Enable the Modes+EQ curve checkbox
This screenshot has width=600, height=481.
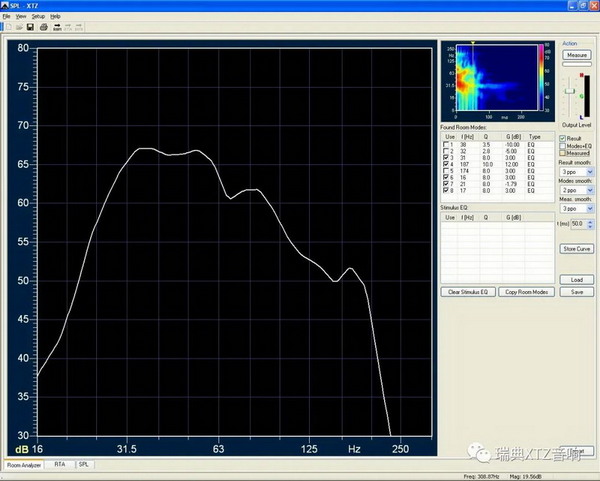[562, 146]
